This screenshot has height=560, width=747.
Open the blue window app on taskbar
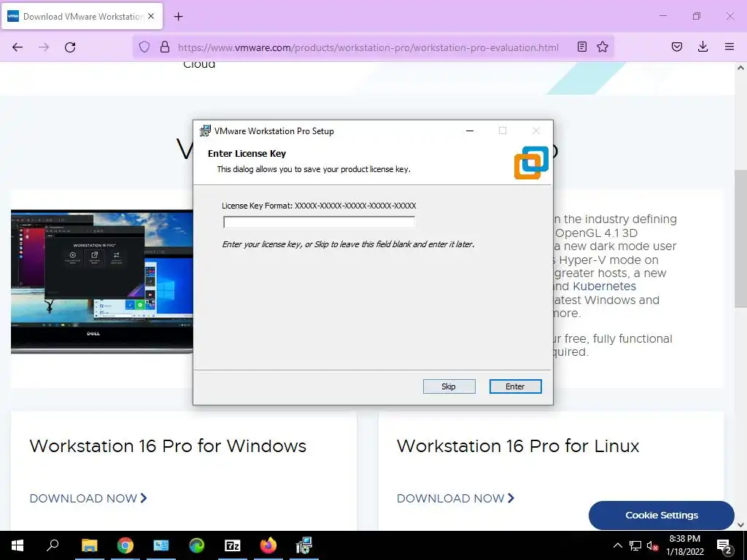160,545
